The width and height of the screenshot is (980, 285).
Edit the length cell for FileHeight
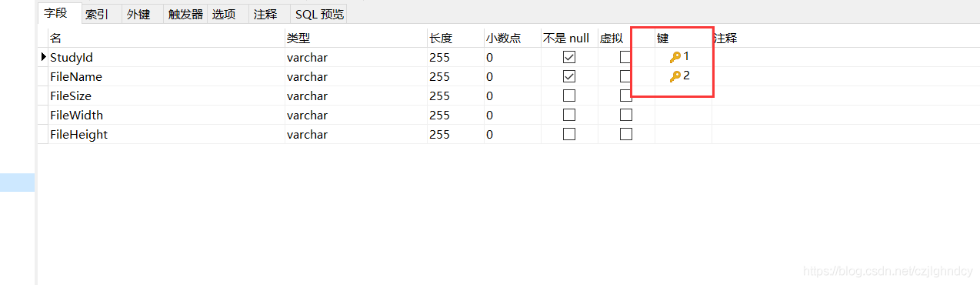coord(455,134)
